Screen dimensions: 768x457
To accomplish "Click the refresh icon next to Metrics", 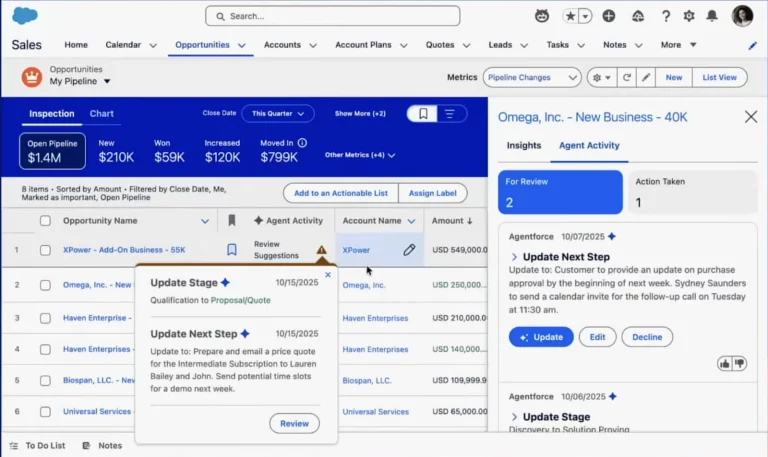I will (626, 77).
